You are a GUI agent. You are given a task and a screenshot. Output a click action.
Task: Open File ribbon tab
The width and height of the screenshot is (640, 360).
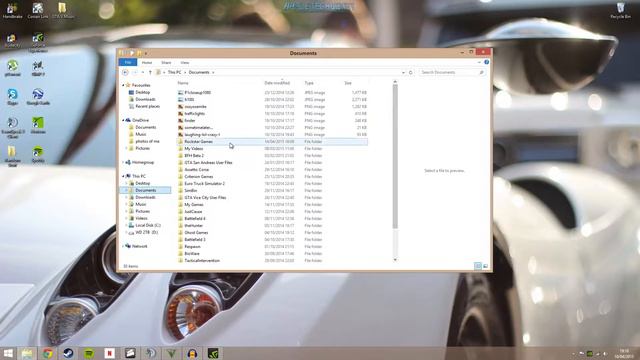[128, 62]
